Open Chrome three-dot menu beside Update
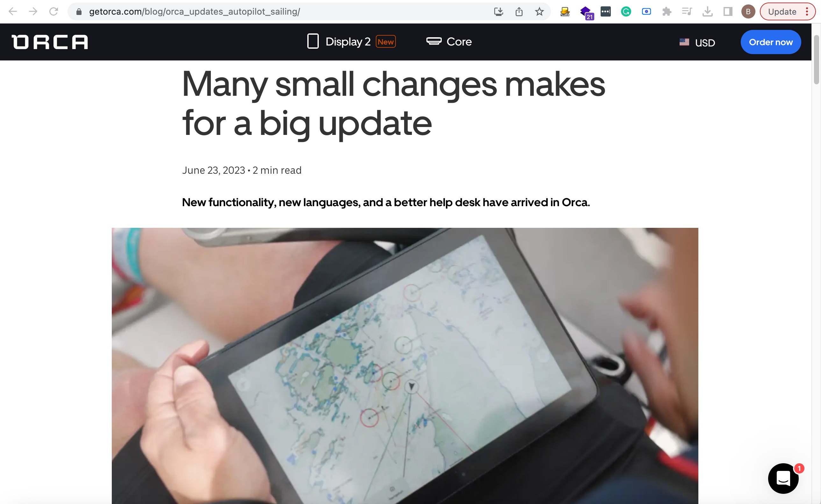Viewport: 821px width, 504px height. [x=807, y=12]
